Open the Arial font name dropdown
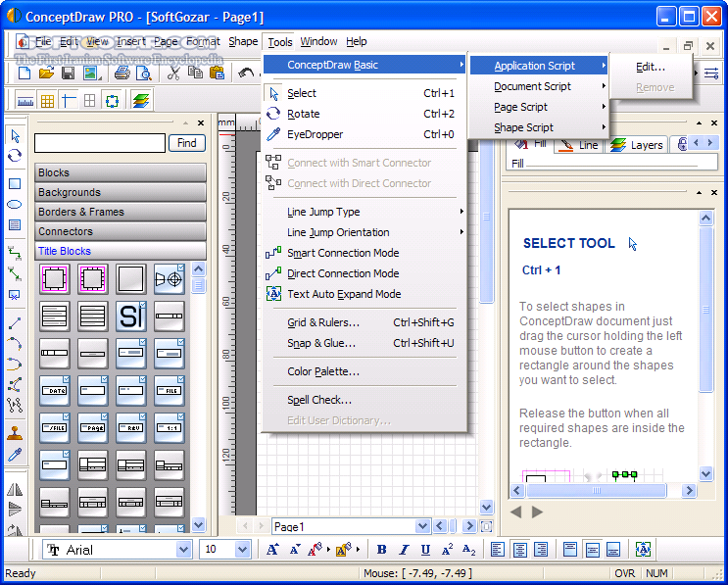The height and width of the screenshot is (585, 728). (x=184, y=550)
